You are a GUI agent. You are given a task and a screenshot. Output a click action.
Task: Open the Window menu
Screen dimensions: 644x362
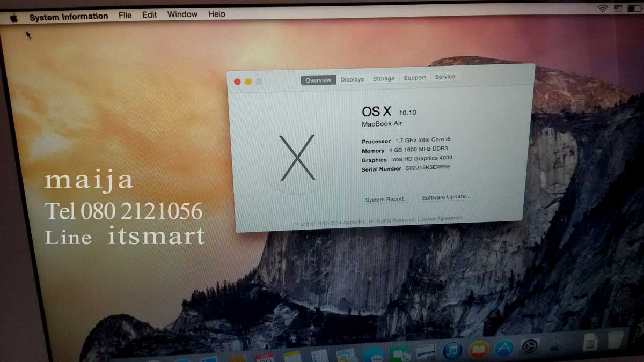click(182, 14)
